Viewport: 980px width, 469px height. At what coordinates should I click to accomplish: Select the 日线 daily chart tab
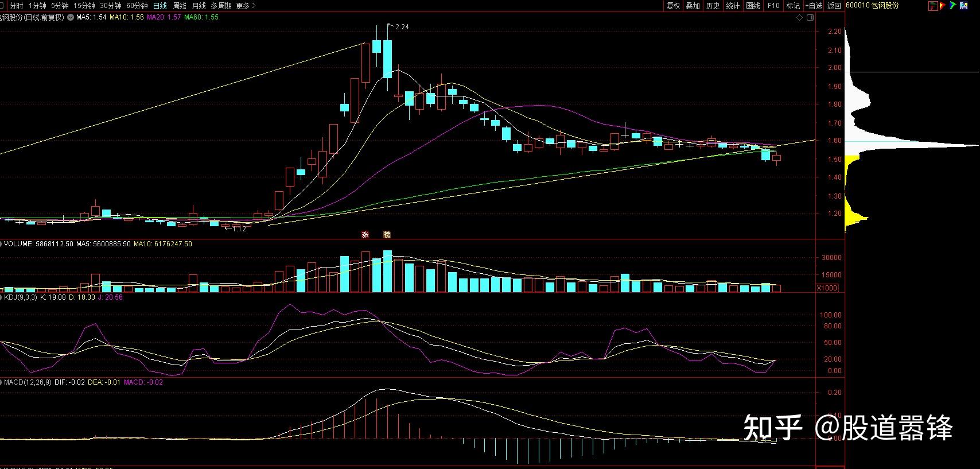pyautogui.click(x=160, y=6)
